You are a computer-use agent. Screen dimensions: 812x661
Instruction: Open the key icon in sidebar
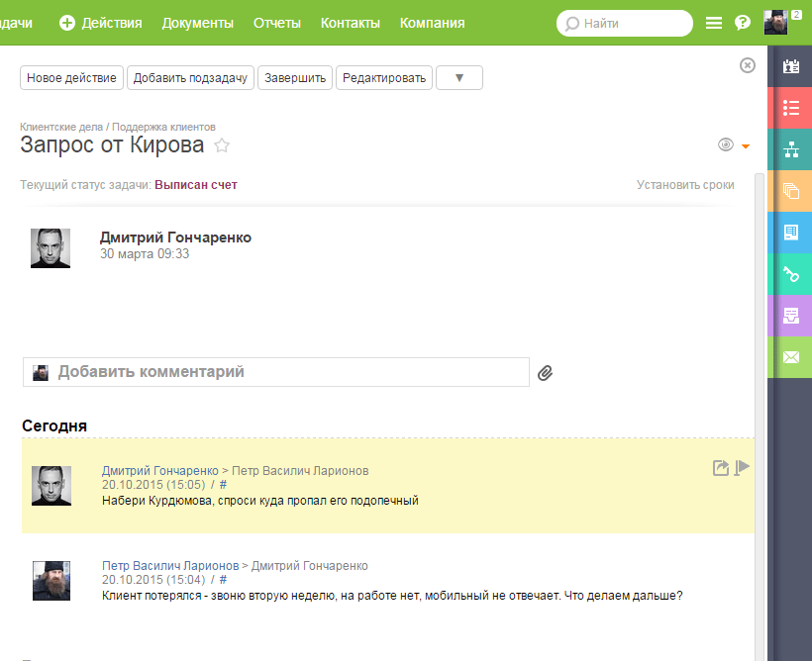(x=790, y=274)
